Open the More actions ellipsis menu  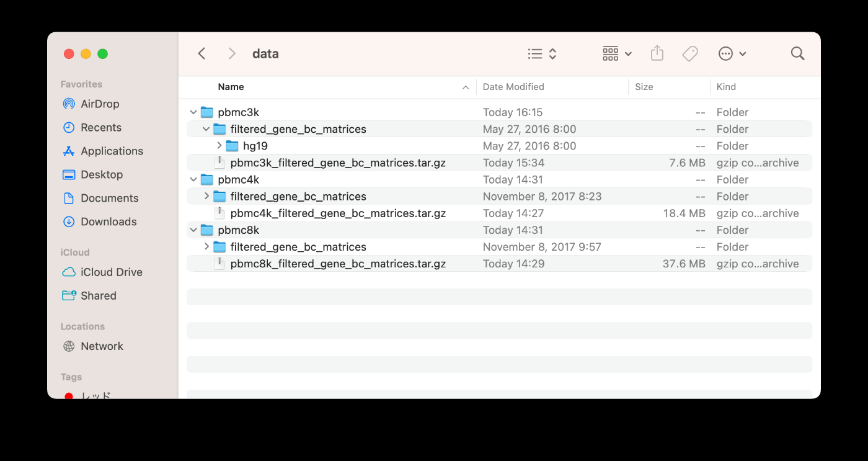(732, 54)
